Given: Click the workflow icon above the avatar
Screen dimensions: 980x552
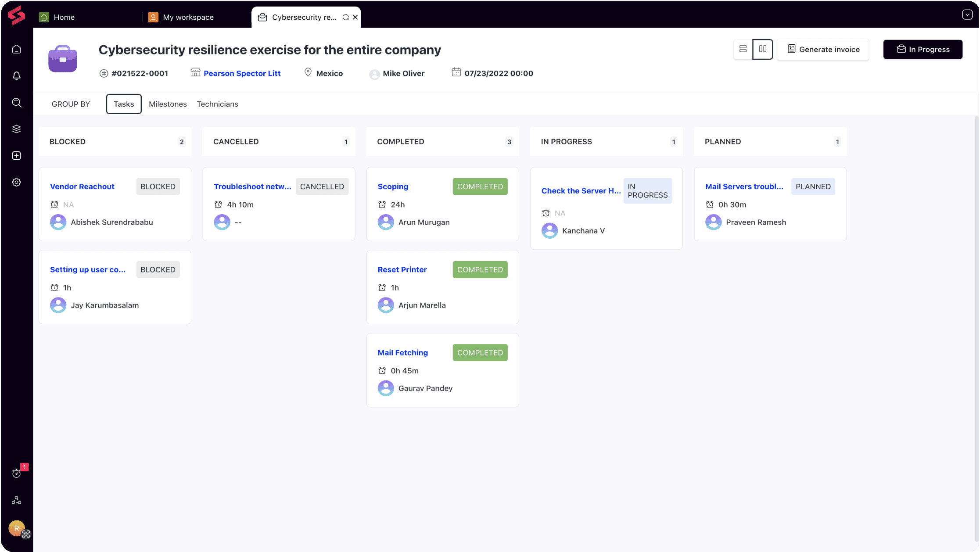Looking at the screenshot, I should tap(16, 500).
